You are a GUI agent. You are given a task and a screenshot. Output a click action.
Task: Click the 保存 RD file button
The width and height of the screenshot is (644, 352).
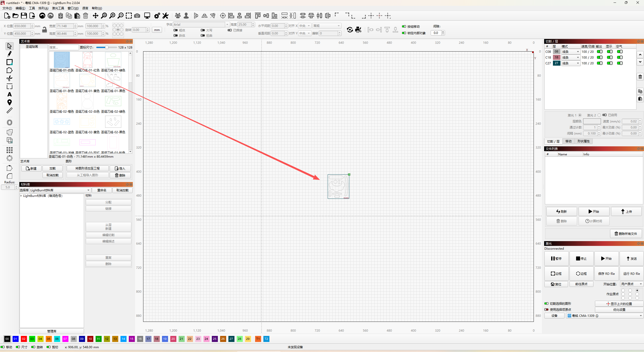(606, 274)
